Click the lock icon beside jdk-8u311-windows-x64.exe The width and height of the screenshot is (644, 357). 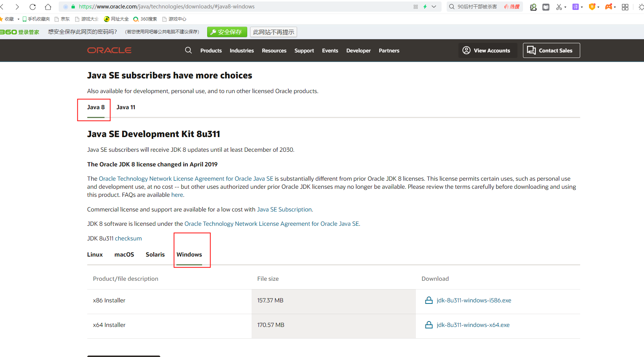pyautogui.click(x=429, y=325)
